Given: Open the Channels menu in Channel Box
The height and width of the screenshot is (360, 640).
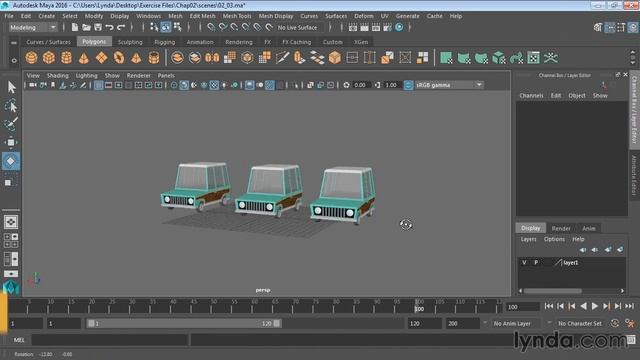Looking at the screenshot, I should click(x=531, y=96).
